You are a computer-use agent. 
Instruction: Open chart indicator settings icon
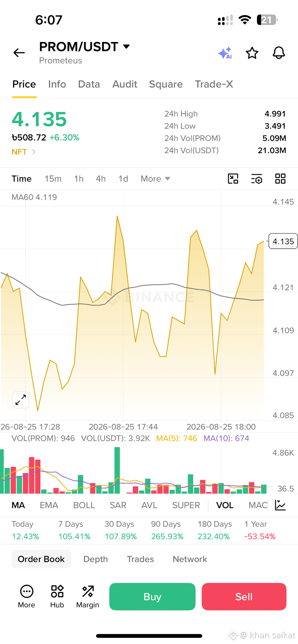click(x=257, y=179)
